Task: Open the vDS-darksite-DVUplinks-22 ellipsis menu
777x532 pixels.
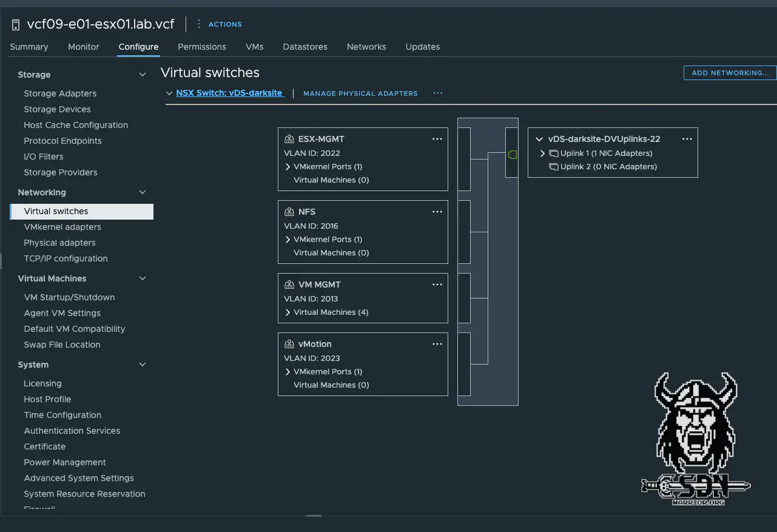Action: (x=687, y=139)
